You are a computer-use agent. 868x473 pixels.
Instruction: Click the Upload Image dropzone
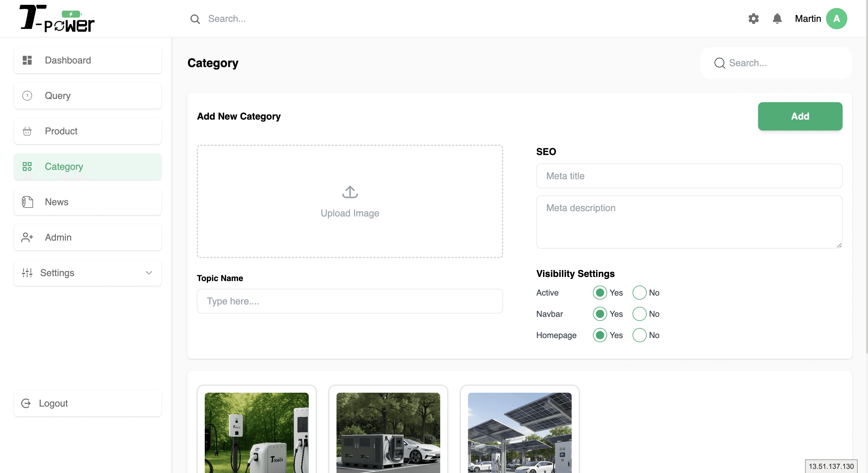pyautogui.click(x=350, y=201)
